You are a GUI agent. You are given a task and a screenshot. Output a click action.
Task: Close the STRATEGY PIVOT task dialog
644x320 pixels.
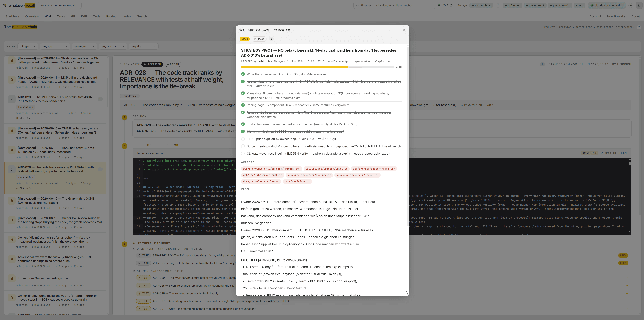[404, 30]
